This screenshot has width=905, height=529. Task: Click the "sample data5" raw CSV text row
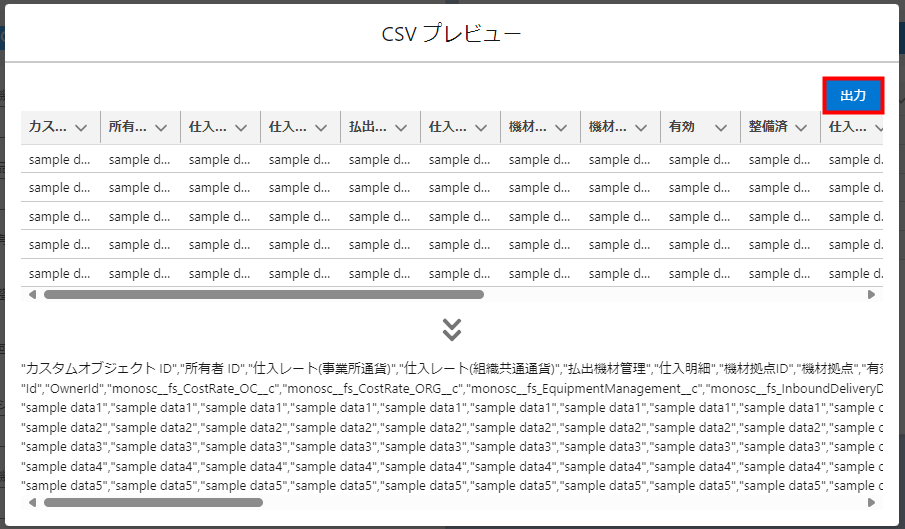pos(450,484)
